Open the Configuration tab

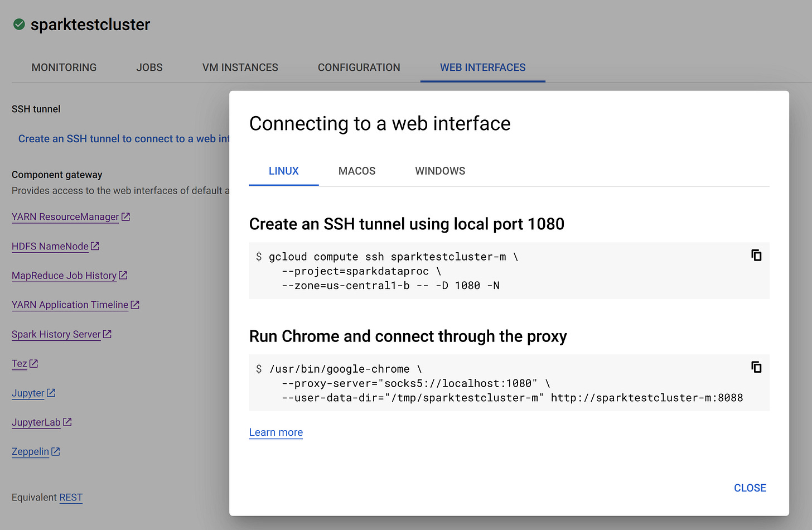click(359, 68)
